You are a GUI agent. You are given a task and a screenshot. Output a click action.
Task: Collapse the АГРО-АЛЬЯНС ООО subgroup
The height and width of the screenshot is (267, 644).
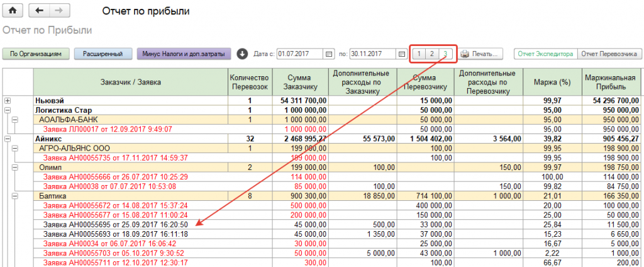pos(15,149)
